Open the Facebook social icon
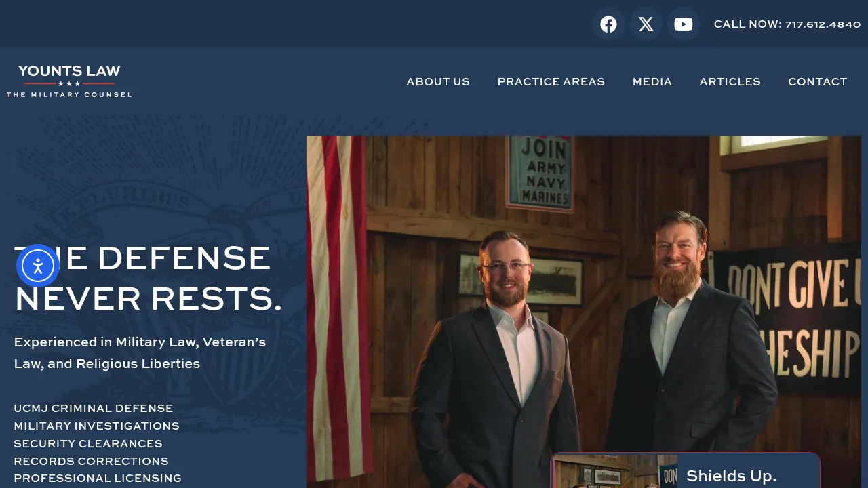Screen dimensions: 868x488 [608, 24]
